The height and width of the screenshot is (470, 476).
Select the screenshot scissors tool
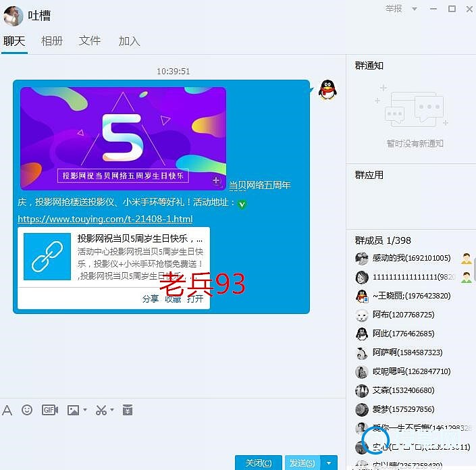tap(101, 410)
